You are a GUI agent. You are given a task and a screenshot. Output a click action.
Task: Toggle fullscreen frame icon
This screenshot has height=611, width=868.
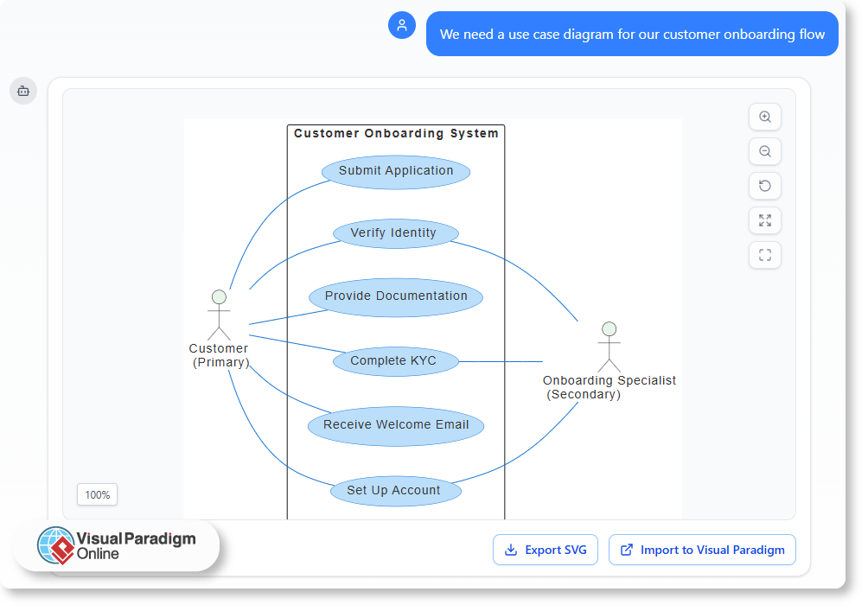(x=764, y=255)
